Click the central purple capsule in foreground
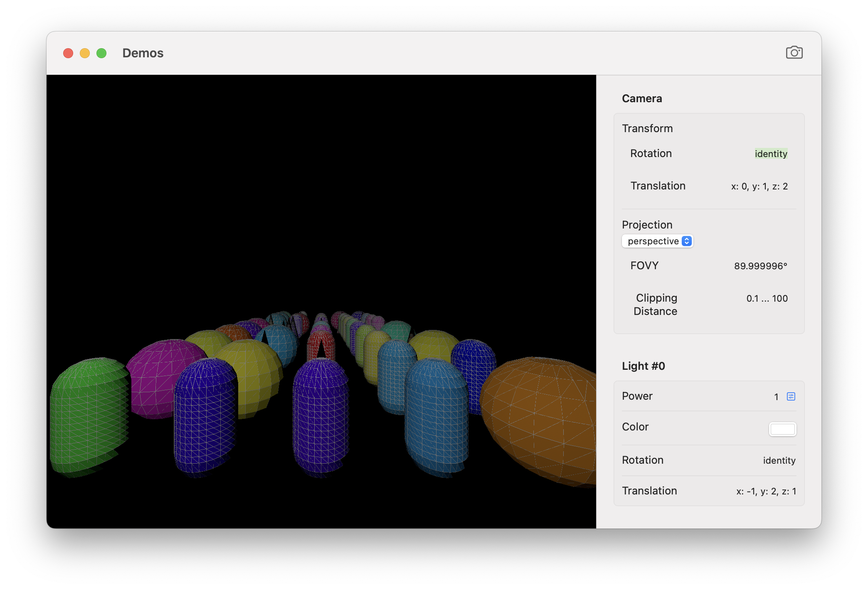 [x=321, y=415]
